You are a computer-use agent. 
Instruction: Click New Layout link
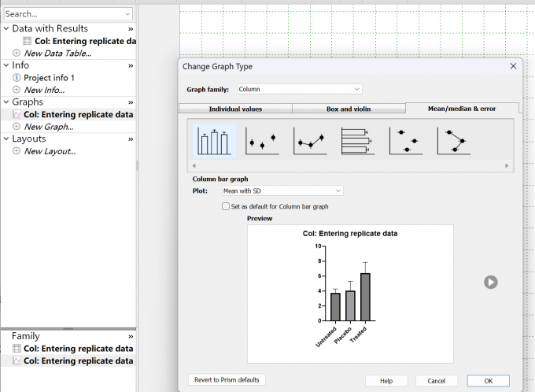50,151
